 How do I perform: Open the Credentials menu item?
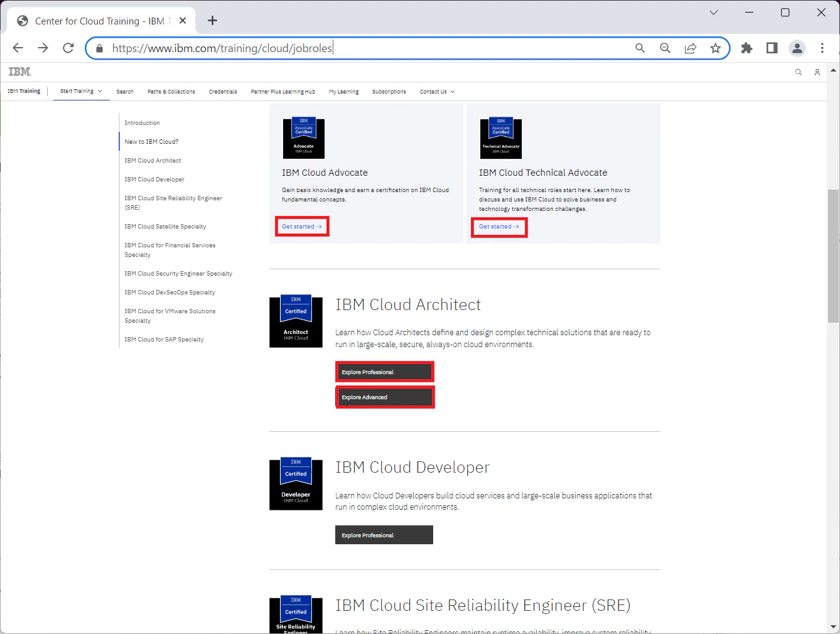[223, 92]
